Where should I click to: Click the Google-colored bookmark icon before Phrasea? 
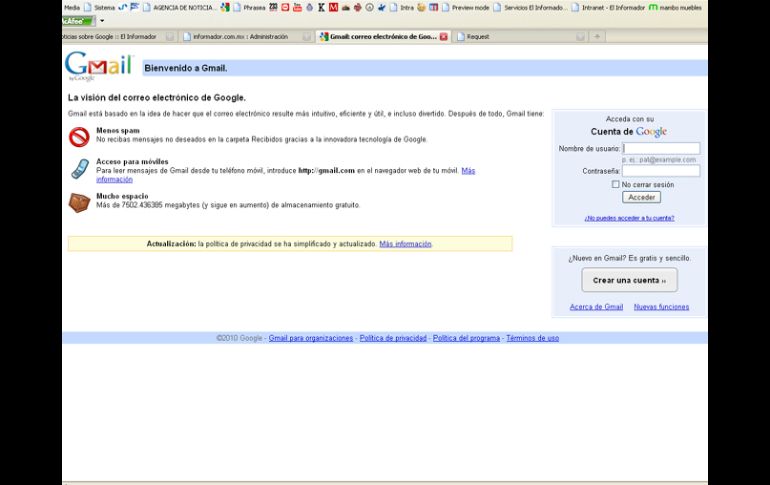[225, 7]
